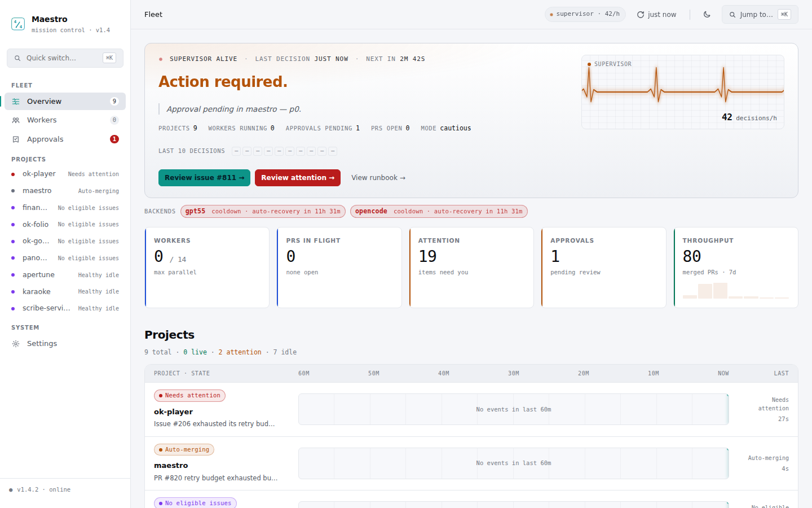Toggle dark mode with the moon icon

click(707, 15)
